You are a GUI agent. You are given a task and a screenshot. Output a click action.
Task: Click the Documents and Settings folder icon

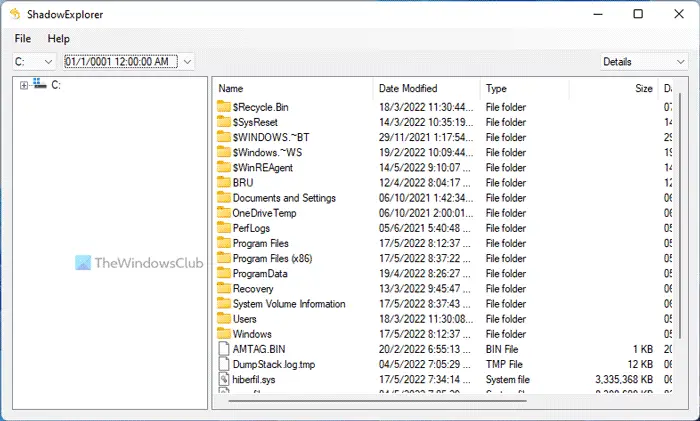[224, 198]
